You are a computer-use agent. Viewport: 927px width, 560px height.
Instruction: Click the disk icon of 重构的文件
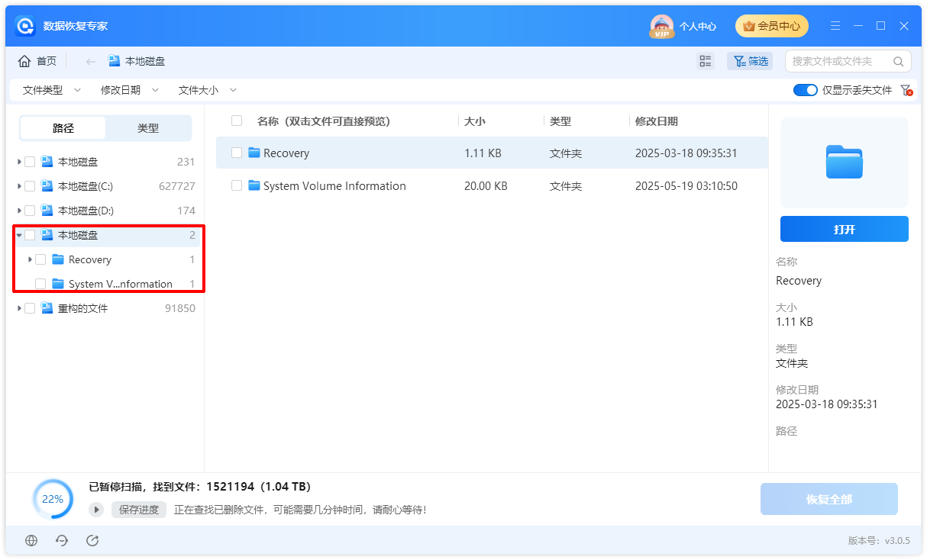point(47,308)
